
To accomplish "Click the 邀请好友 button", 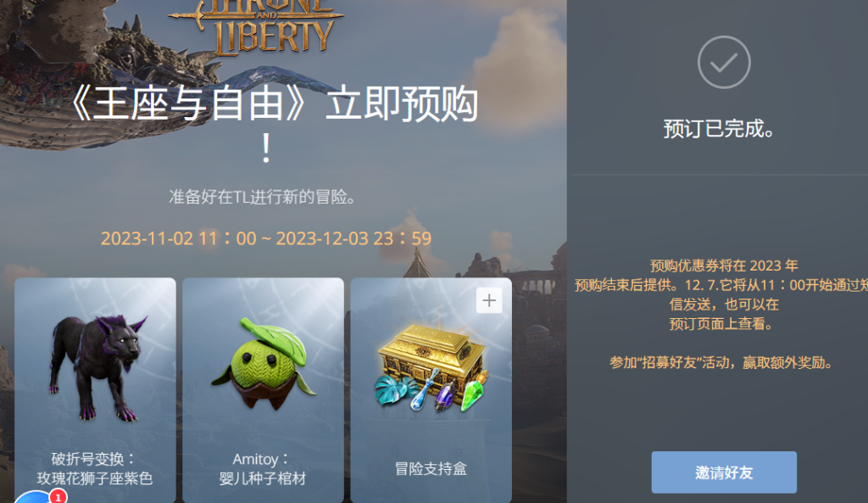I will coord(724,472).
